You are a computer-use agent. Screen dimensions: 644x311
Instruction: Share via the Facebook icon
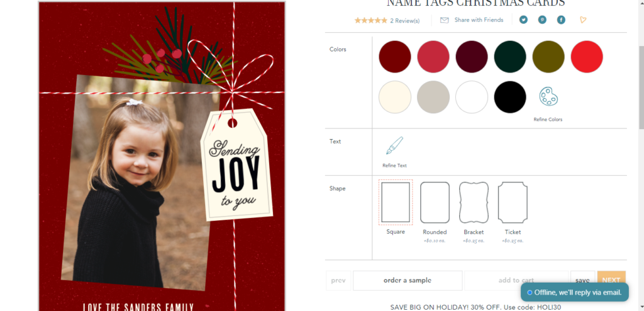coord(561,20)
